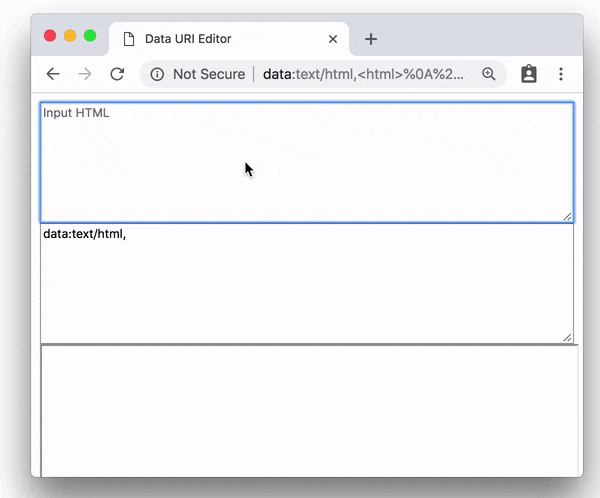Click the address bar data URL text
The height and width of the screenshot is (498, 600).
coord(363,74)
